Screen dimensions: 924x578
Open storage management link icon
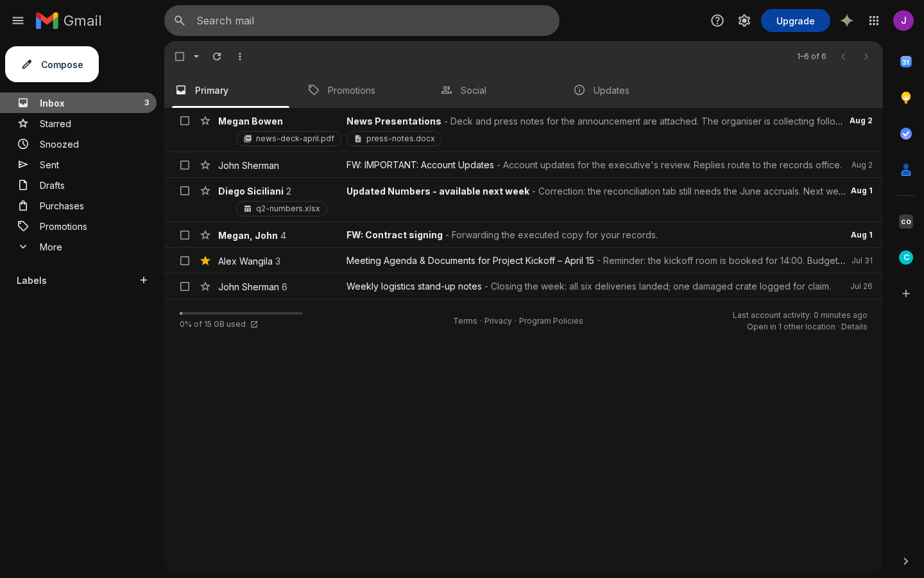pyautogui.click(x=254, y=324)
